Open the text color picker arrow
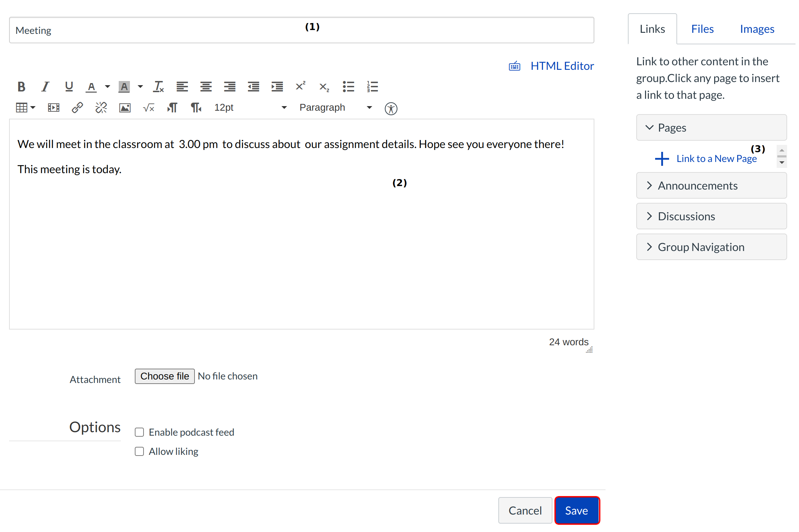 pos(108,87)
